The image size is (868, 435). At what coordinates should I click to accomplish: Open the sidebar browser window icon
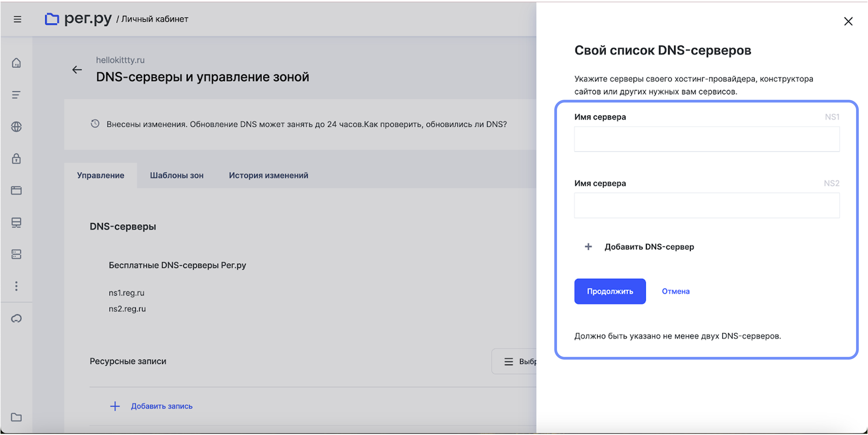[16, 191]
